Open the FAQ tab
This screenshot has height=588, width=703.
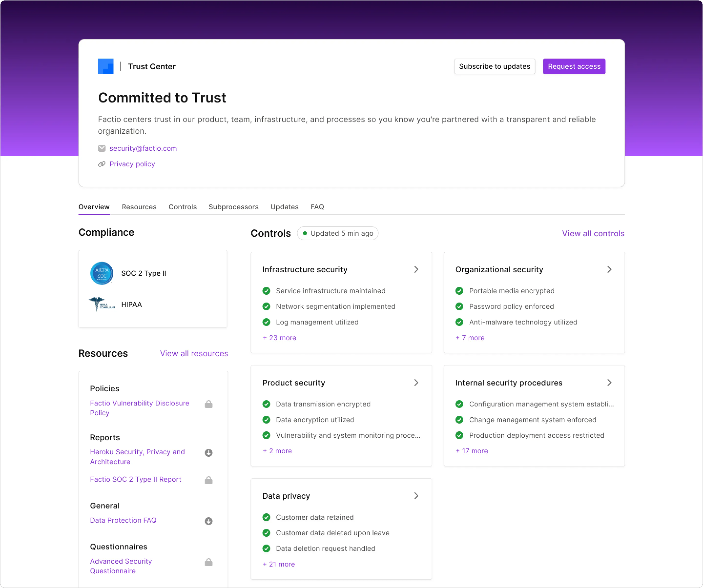pos(317,207)
